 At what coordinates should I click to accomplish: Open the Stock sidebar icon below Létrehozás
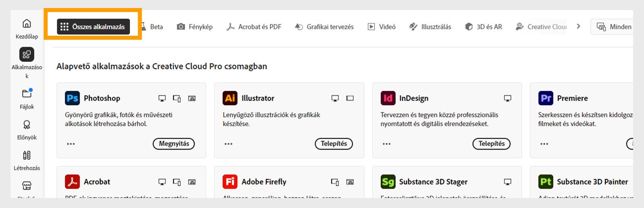(x=27, y=186)
